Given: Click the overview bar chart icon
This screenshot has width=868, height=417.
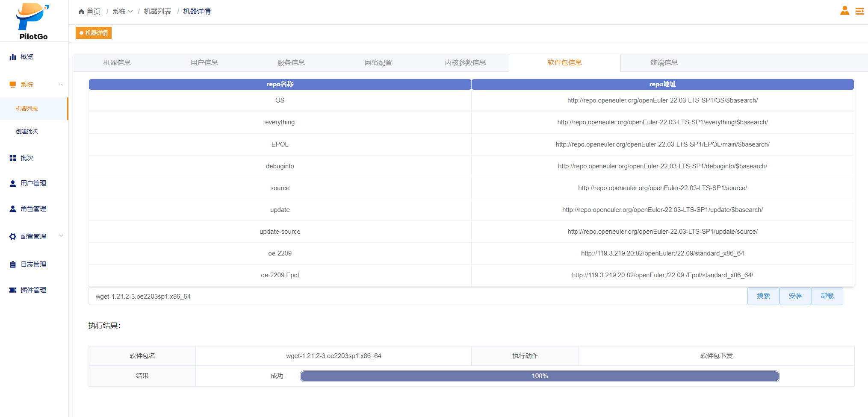Looking at the screenshot, I should [13, 57].
